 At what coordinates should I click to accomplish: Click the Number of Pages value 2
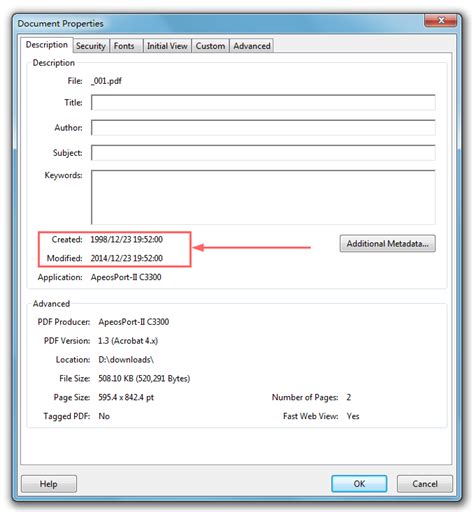point(349,397)
